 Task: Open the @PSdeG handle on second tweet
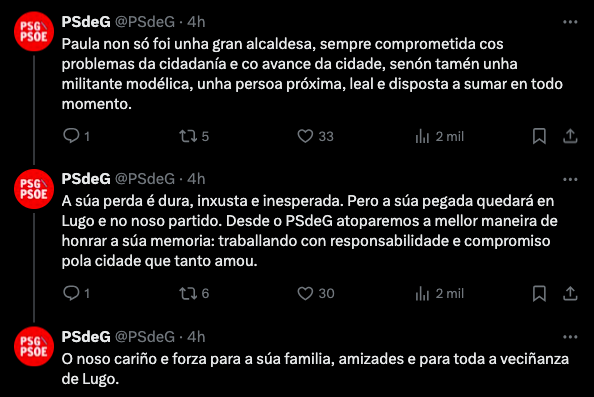[x=145, y=179]
